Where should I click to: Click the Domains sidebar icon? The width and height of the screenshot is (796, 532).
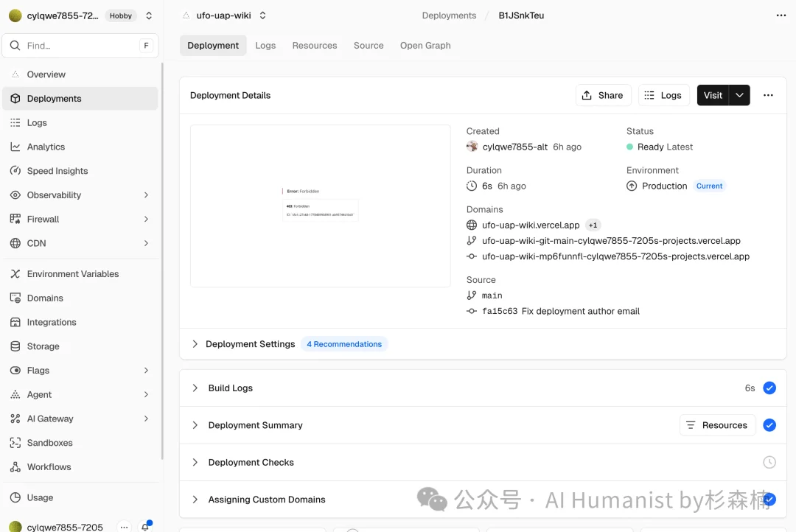(15, 298)
